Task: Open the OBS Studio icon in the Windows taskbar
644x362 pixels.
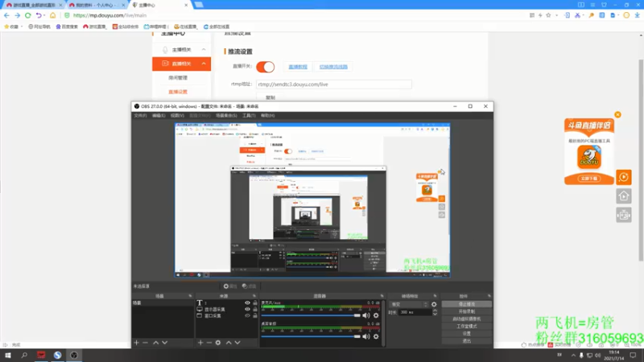Action: [74, 355]
